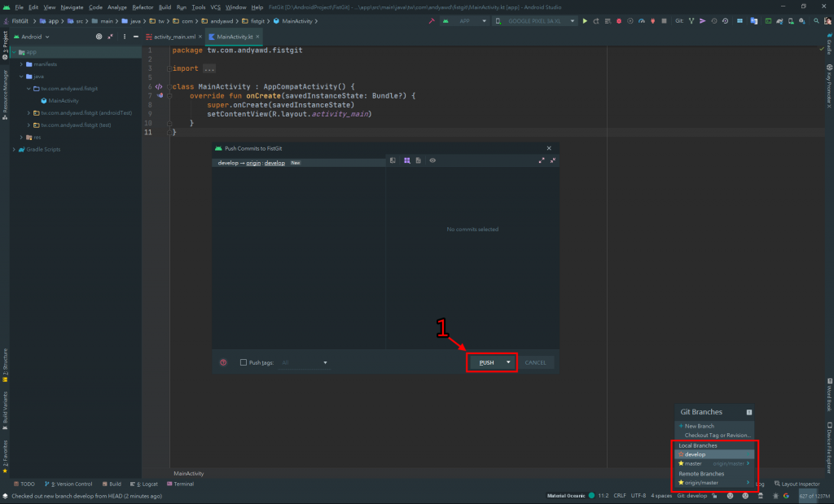834x504 pixels.
Task: Open the Android project view dropdown
Action: [32, 37]
